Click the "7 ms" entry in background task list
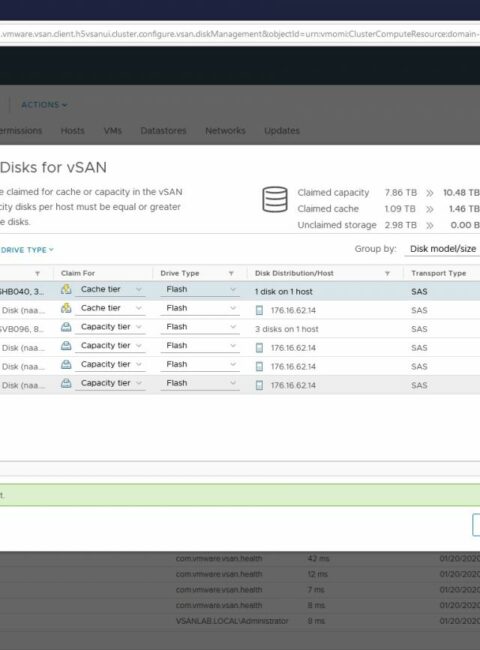Viewport: 480px width, 650px height. (316, 589)
